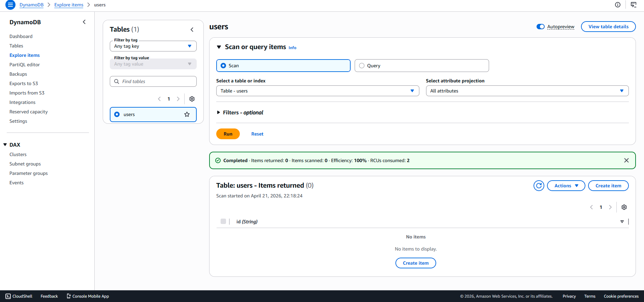Open the Actions dropdown button
Viewport: 644px width, 302px height.
(x=566, y=186)
